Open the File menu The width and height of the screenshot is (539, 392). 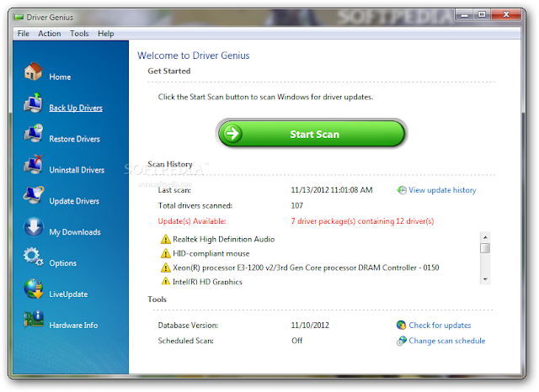pyautogui.click(x=23, y=34)
